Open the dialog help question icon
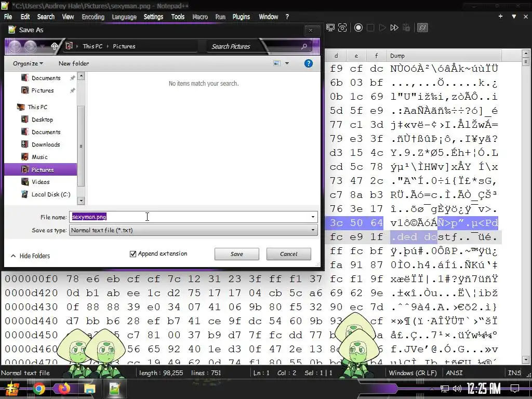The width and height of the screenshot is (532, 399). coord(309,63)
